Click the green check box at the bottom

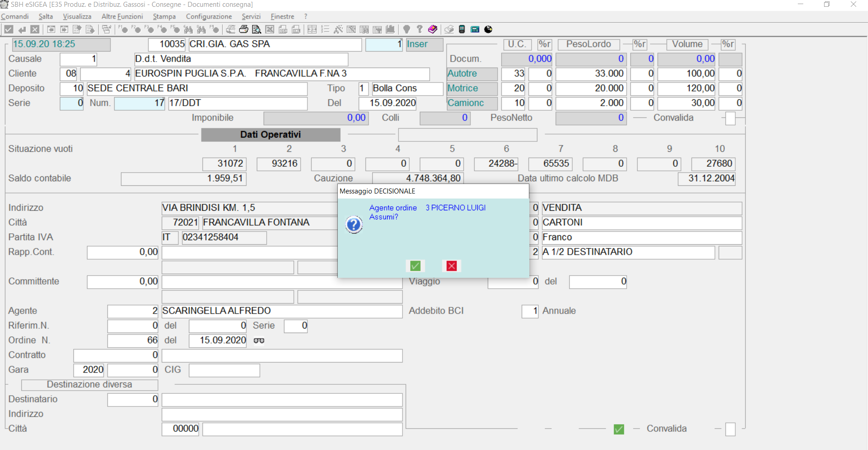[619, 429]
